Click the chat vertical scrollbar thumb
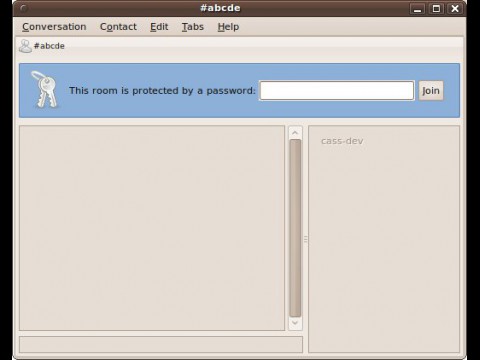Image resolution: width=480 pixels, height=360 pixels. 295,228
